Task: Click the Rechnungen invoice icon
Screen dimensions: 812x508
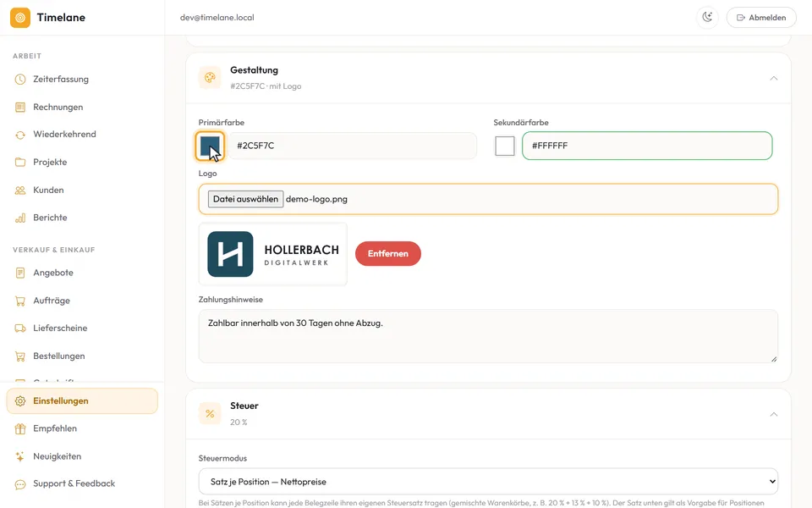Action: pos(20,108)
